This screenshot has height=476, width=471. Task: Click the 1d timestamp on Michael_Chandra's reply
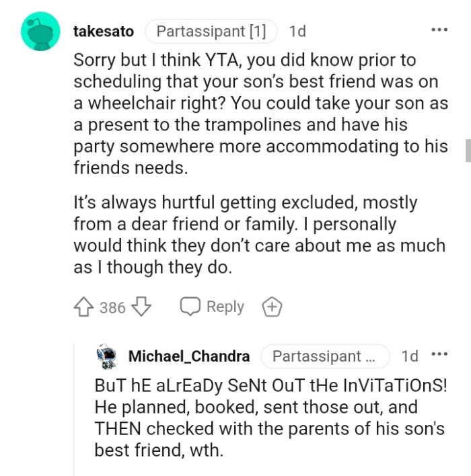(x=409, y=356)
